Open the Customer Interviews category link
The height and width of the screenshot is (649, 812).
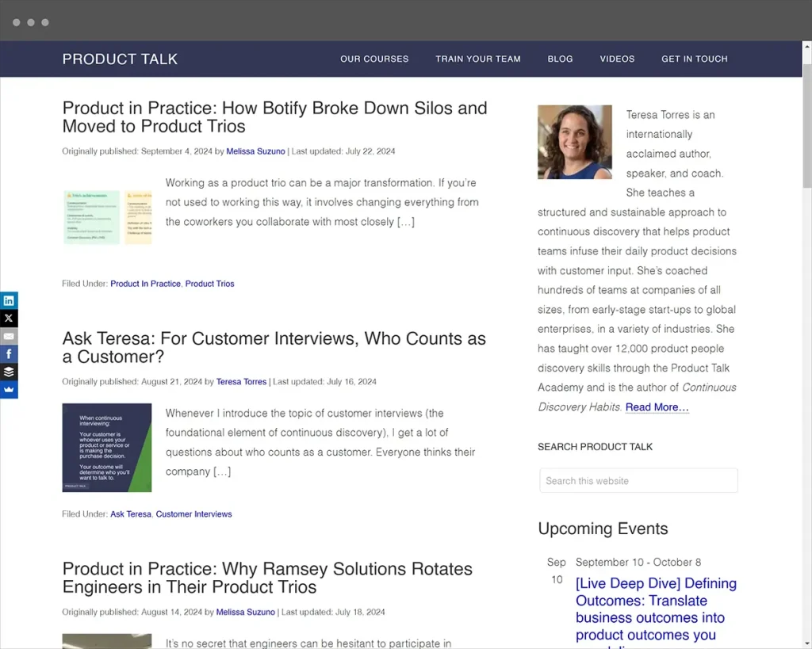(193, 514)
